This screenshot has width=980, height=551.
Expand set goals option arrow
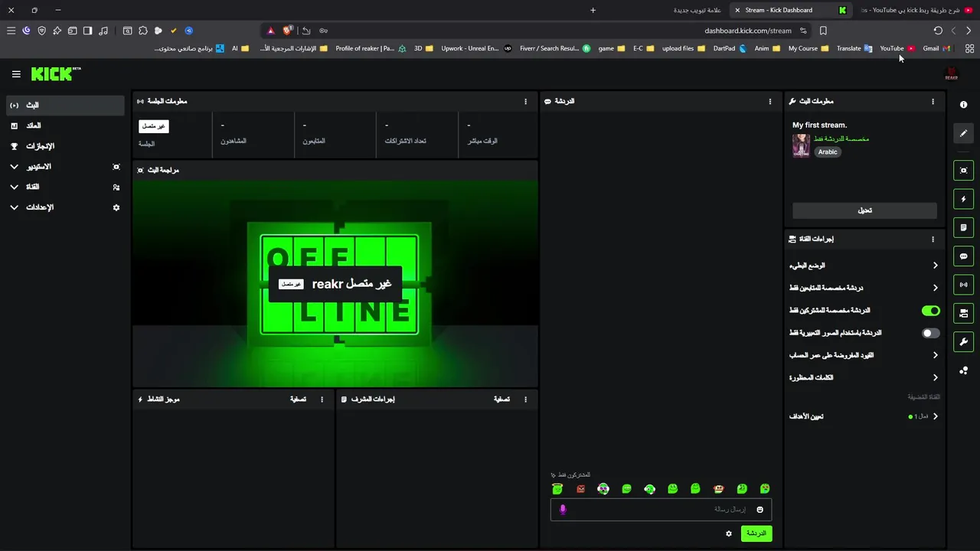coord(935,416)
